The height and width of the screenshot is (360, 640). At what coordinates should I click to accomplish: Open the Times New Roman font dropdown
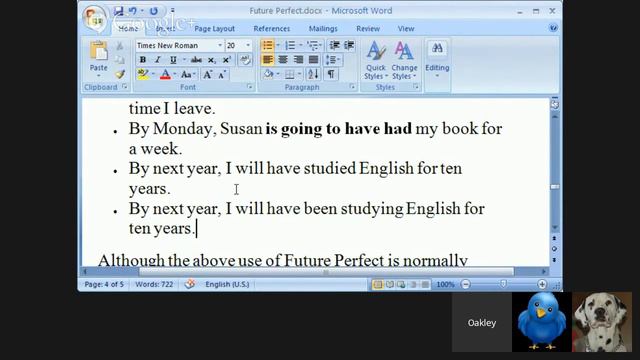tap(220, 45)
